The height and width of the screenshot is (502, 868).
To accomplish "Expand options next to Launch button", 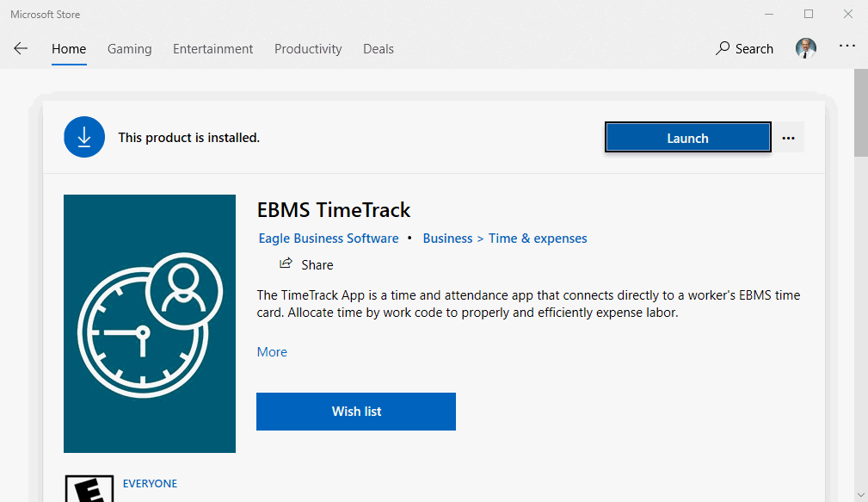I will coord(788,138).
